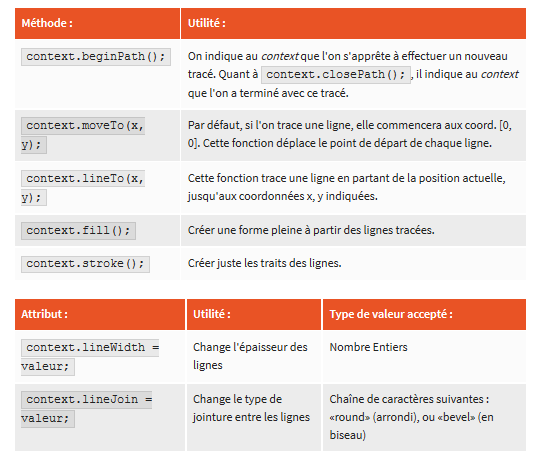Click the Par défaut moveTo description text
This screenshot has width=542, height=467.
[x=349, y=134]
